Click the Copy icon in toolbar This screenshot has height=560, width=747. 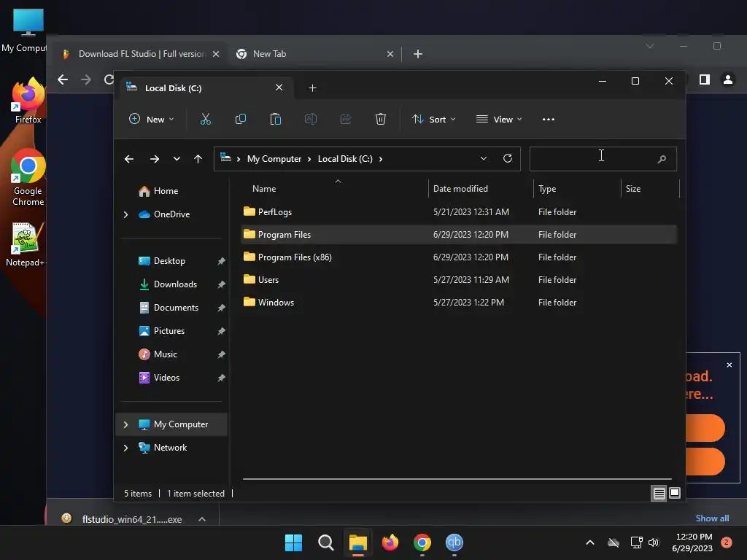click(241, 119)
